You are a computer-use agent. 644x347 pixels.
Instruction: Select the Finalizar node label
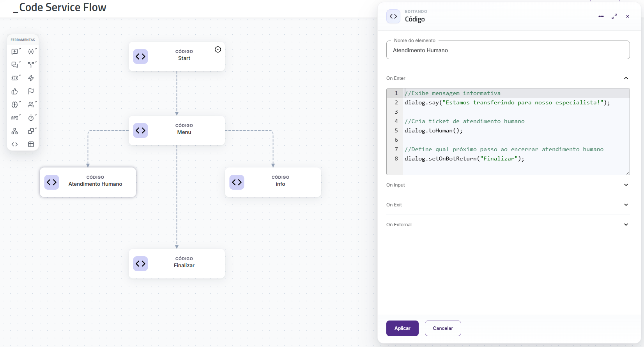[x=184, y=266]
